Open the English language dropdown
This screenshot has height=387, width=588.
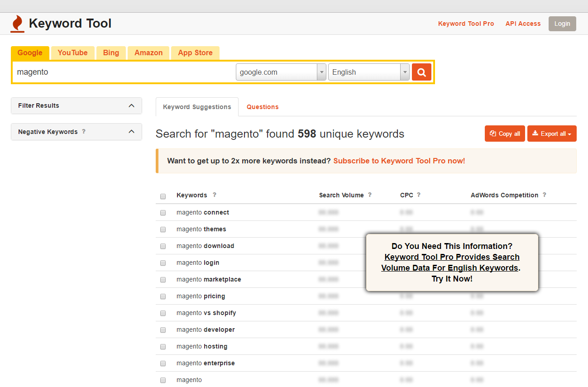pos(369,72)
